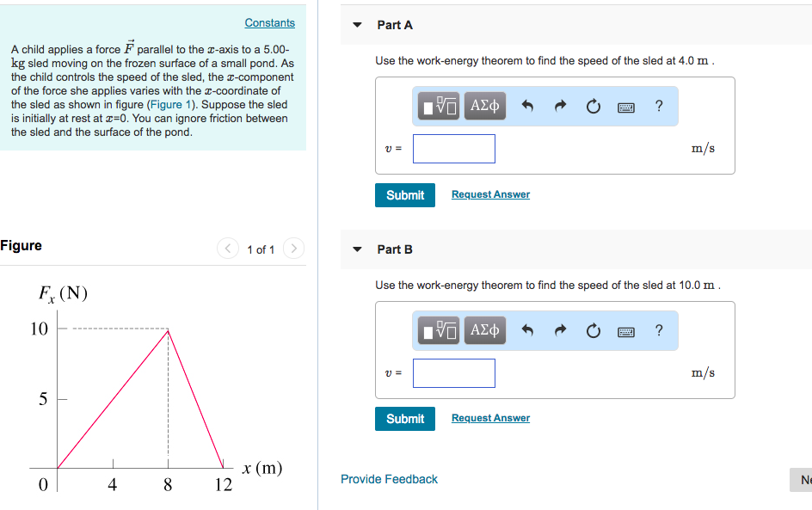The height and width of the screenshot is (510, 812).
Task: Click the Provide Feedback link
Action: (389, 479)
